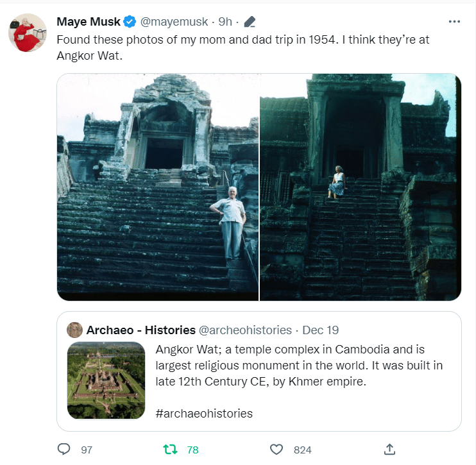Click the Archaeo - Histories small avatar
The image size is (476, 465).
click(x=74, y=330)
